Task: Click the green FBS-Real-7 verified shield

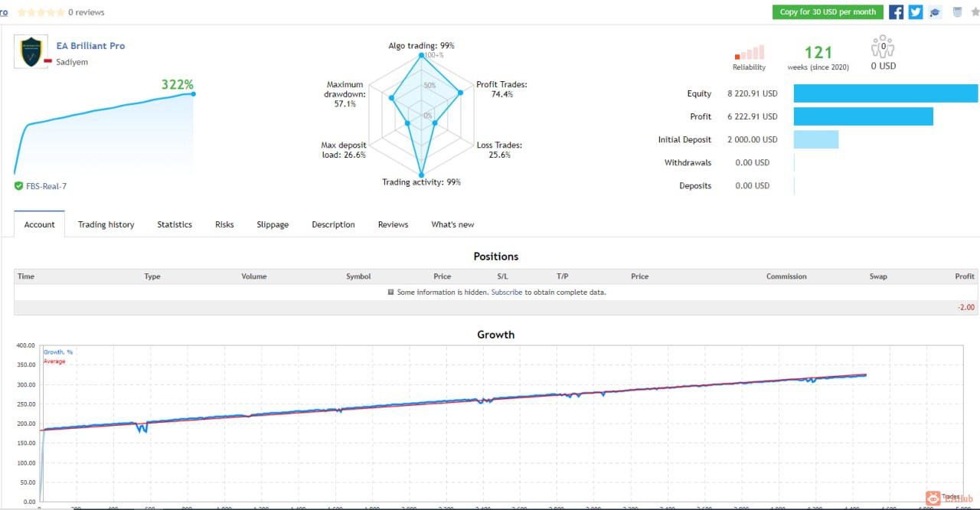Action: pos(18,185)
